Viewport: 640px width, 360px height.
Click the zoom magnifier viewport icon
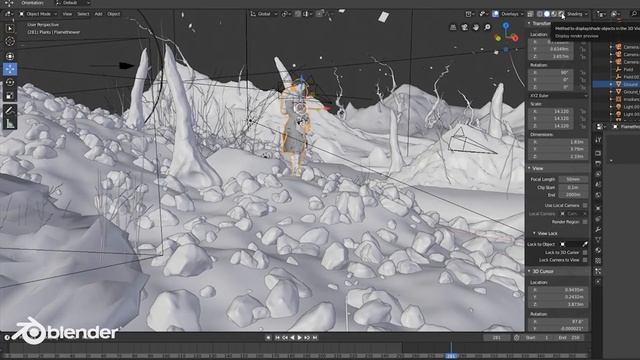click(487, 27)
